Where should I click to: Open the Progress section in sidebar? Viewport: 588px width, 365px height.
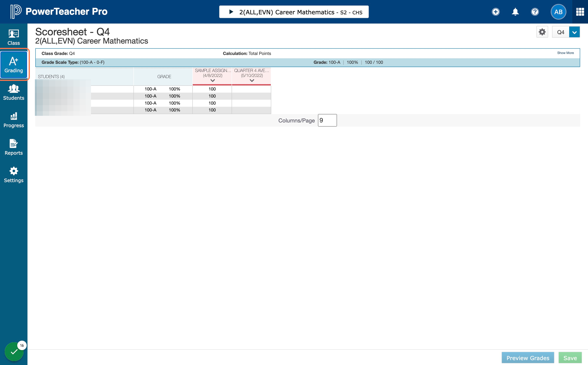click(x=14, y=120)
